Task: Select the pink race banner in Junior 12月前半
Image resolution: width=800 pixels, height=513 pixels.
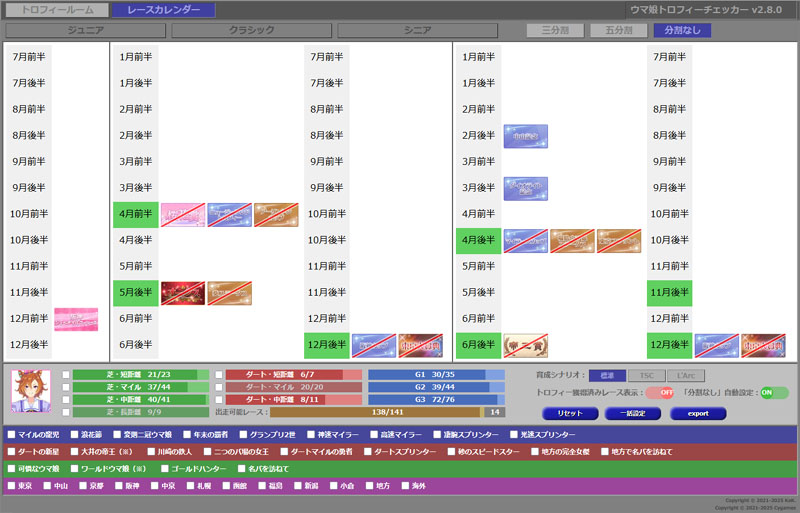Action: click(x=76, y=319)
